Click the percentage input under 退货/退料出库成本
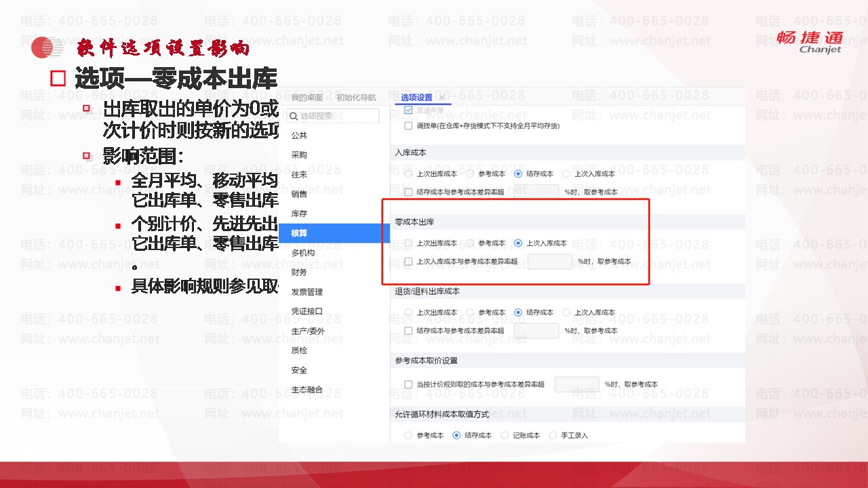This screenshot has width=868, height=488. 536,331
